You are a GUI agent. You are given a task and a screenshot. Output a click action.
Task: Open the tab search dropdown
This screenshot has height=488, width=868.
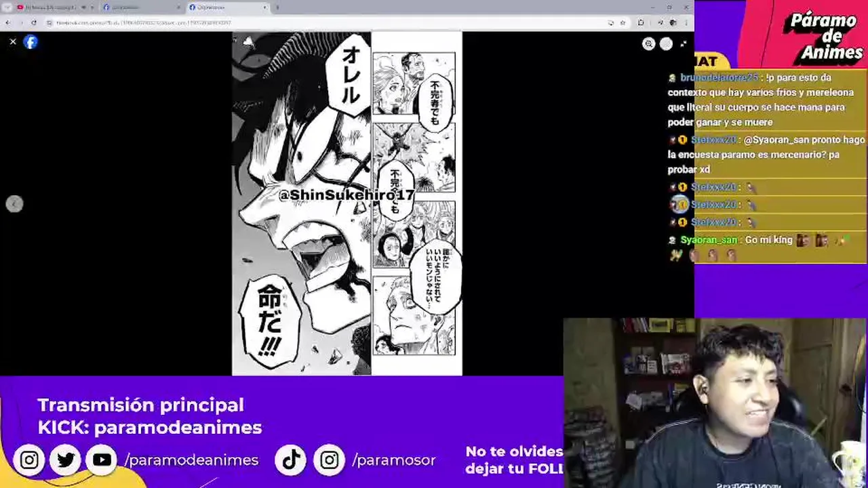pos(7,7)
